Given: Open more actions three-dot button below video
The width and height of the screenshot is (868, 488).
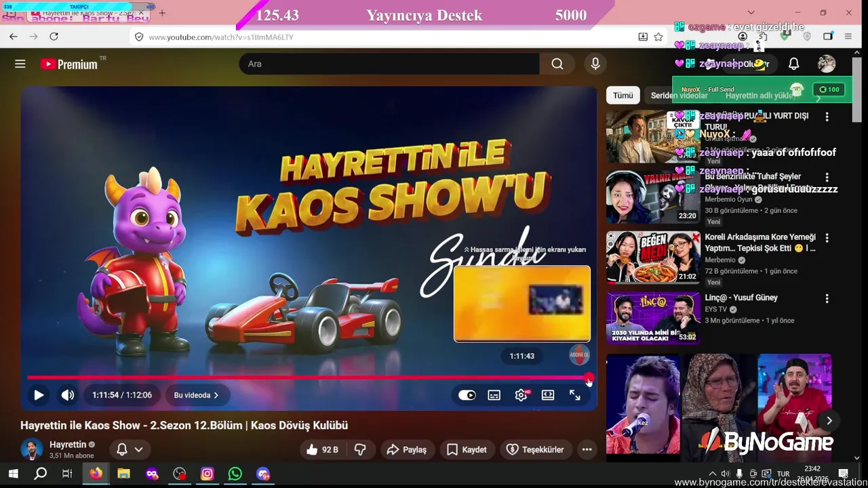Looking at the screenshot, I should click(587, 449).
